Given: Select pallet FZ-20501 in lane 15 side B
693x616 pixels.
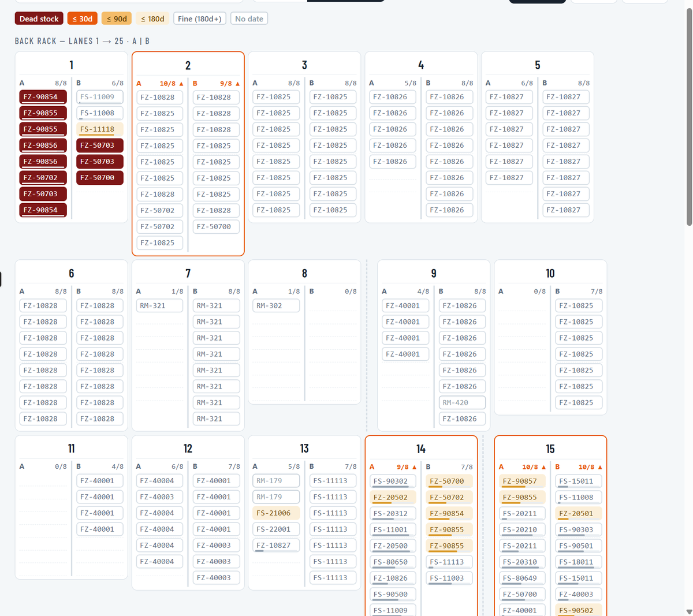Looking at the screenshot, I should [579, 513].
